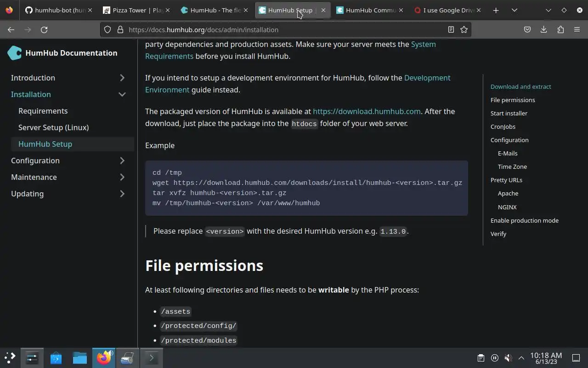Click the show desktop button
The height and width of the screenshot is (368, 588).
(576, 358)
